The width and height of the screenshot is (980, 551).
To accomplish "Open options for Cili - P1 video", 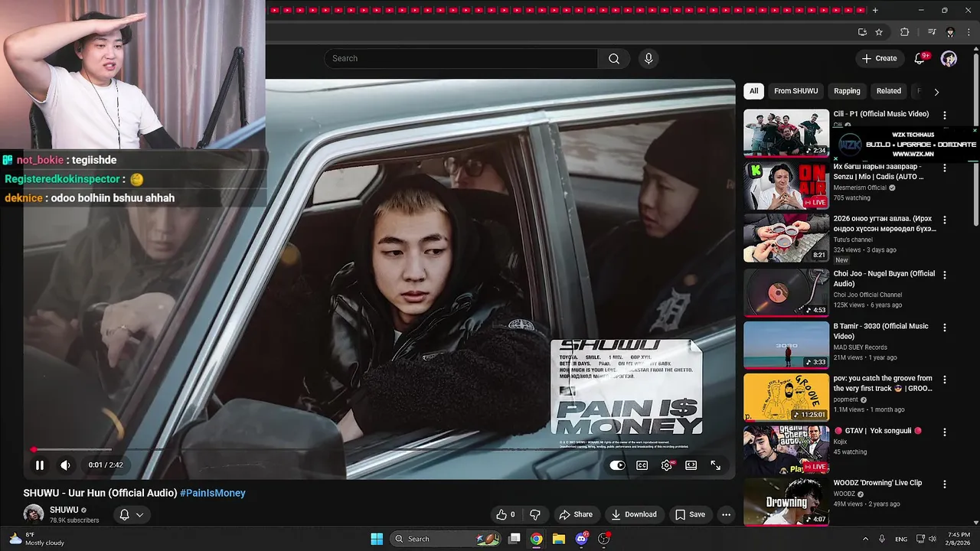I will 944,115.
